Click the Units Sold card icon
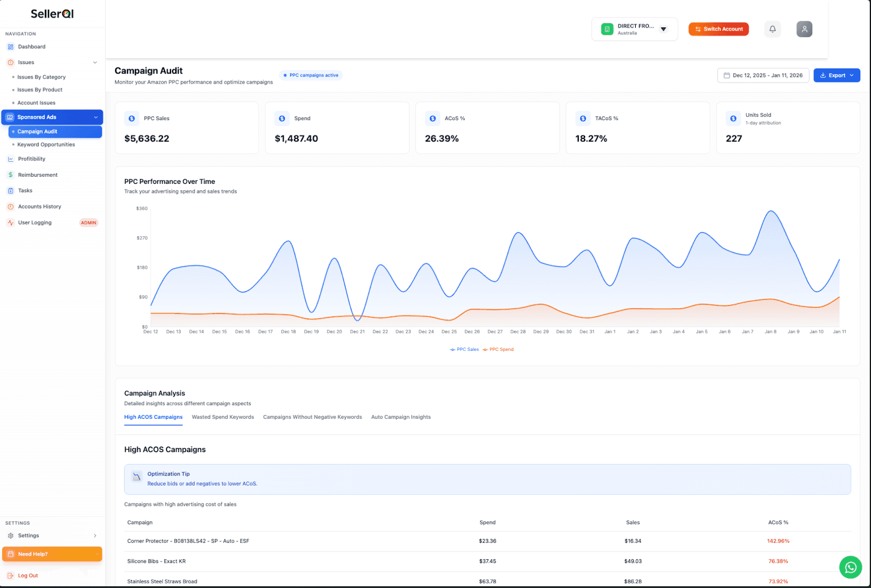The width and height of the screenshot is (871, 588). (733, 119)
